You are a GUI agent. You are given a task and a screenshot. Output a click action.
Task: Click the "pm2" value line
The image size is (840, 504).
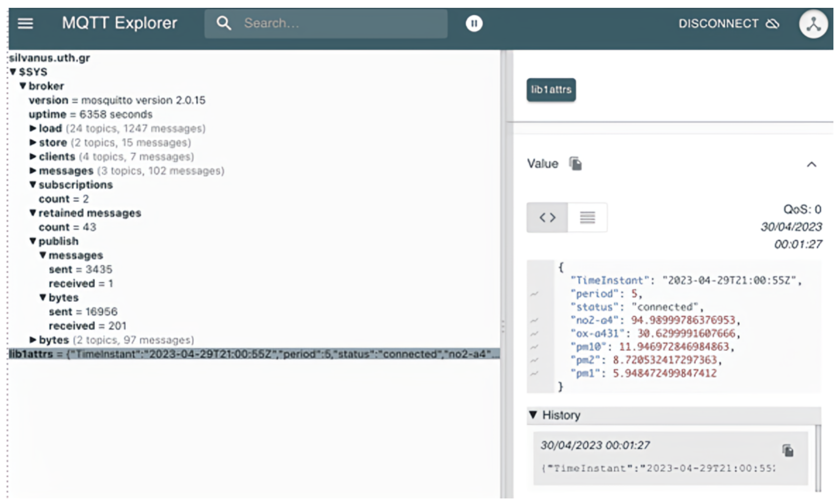pos(646,360)
